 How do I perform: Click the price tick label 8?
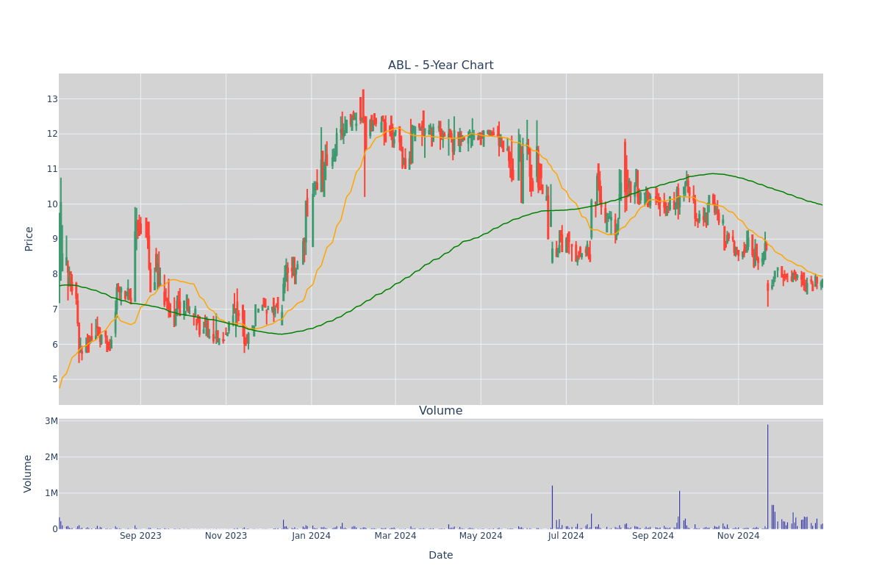click(x=54, y=274)
